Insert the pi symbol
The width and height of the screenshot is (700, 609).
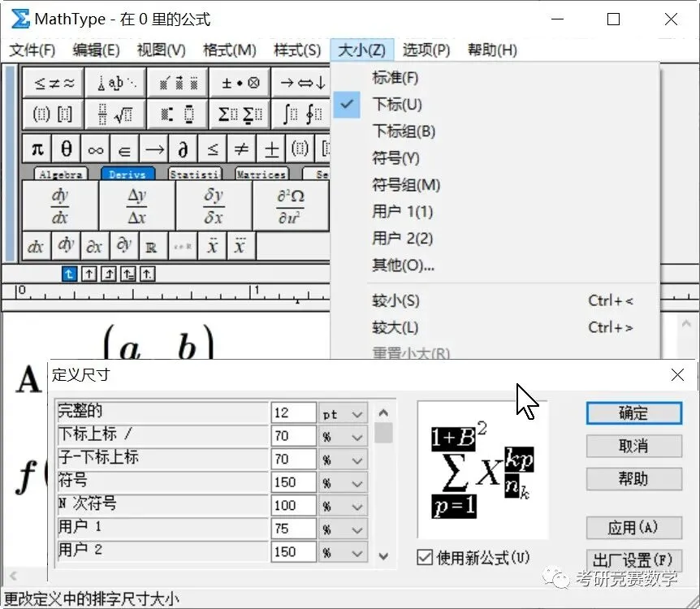[37, 149]
